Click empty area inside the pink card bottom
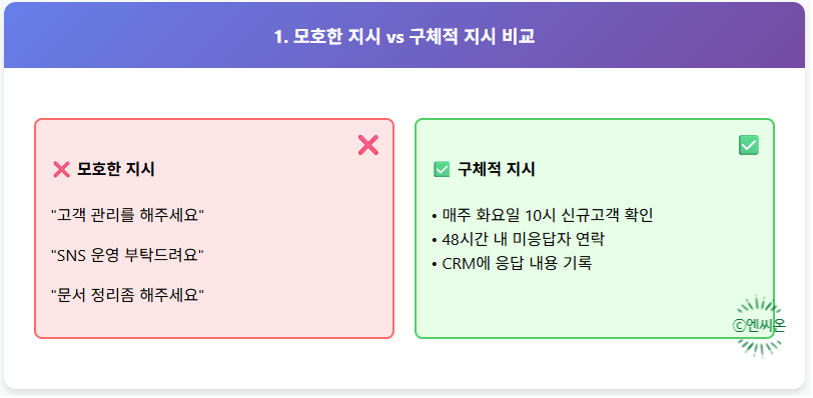 point(214,321)
